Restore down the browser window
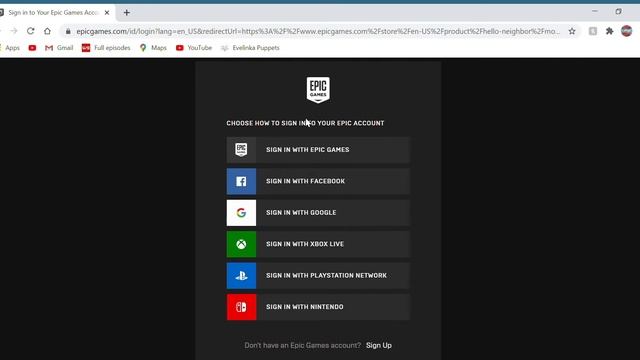This screenshot has width=640, height=360. 618,11
